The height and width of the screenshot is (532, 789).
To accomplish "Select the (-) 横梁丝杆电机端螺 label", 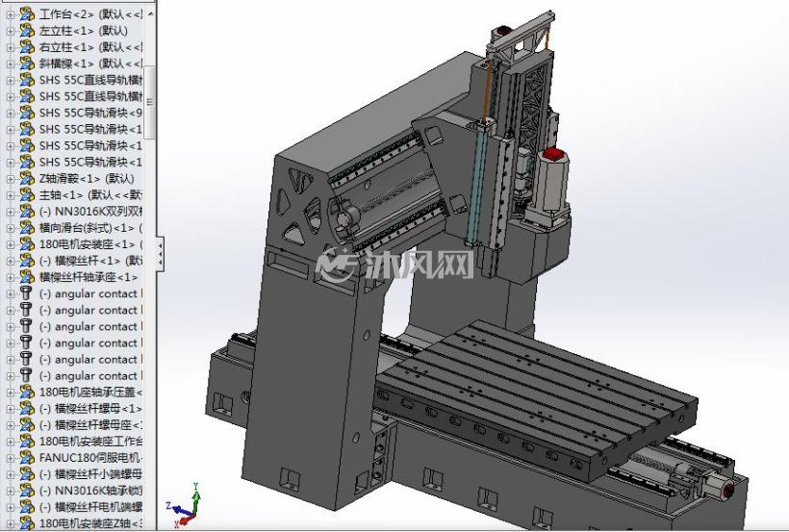I will point(90,507).
